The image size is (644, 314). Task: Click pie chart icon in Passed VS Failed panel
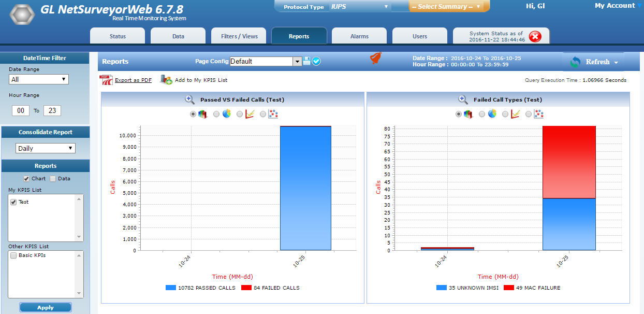pos(226,114)
